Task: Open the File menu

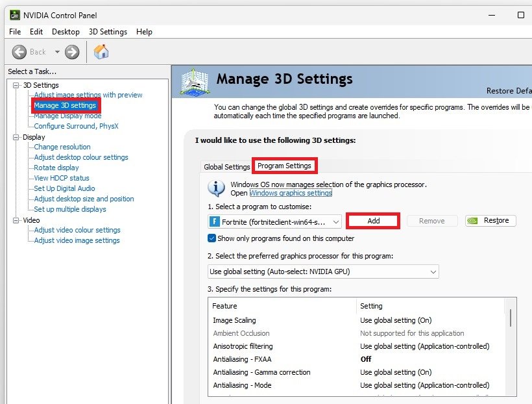Action: pos(15,32)
